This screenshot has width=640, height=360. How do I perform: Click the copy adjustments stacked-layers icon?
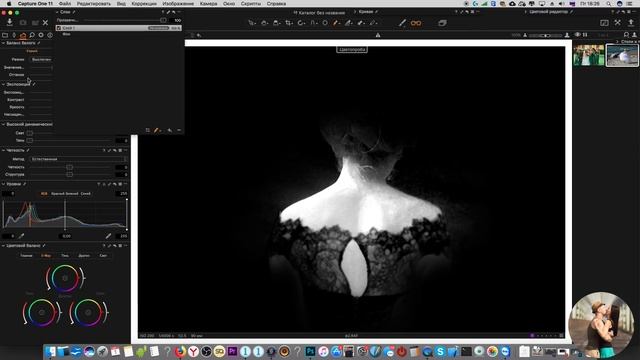coord(442,23)
